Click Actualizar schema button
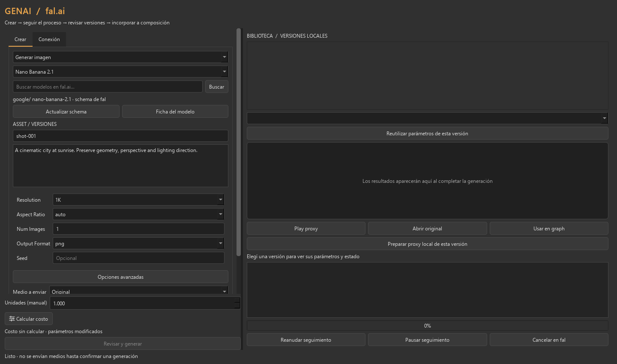The width and height of the screenshot is (617, 364). click(66, 111)
